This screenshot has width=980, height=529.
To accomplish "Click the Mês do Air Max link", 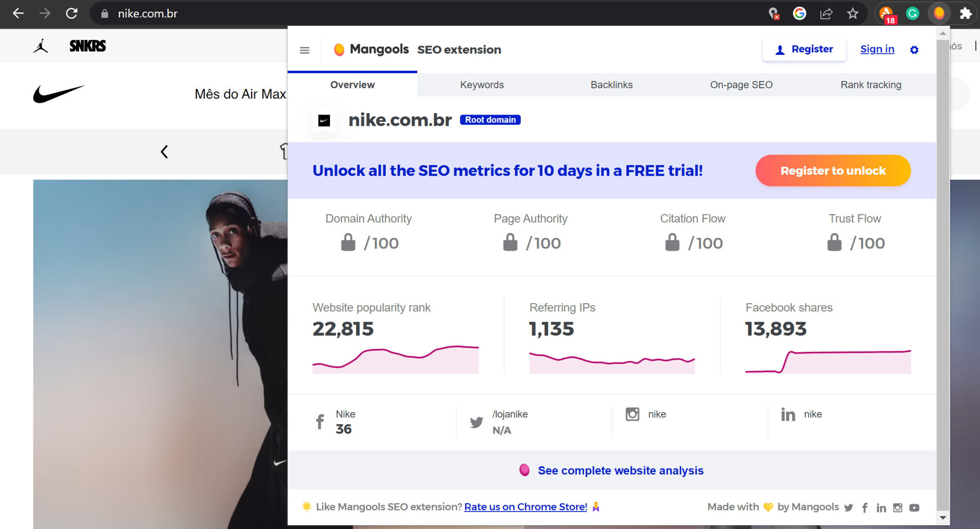I will click(x=240, y=94).
